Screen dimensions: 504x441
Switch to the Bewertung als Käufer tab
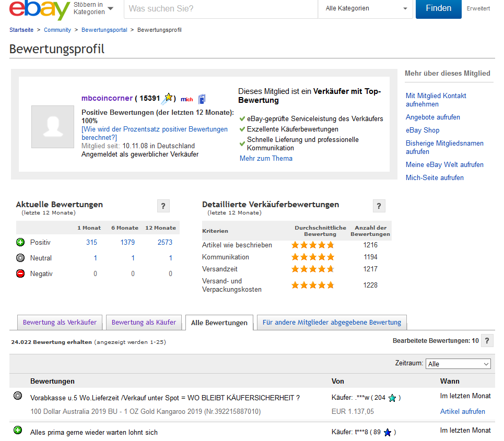144,323
